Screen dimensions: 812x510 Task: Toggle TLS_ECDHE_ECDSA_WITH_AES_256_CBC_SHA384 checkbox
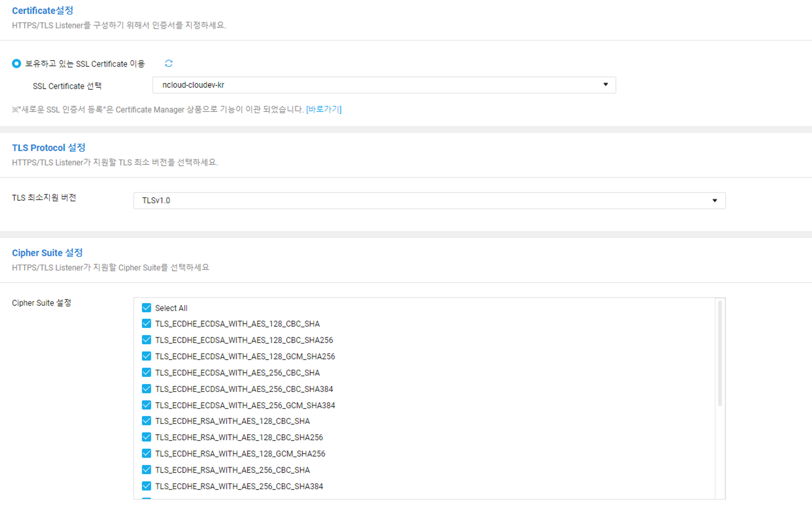tap(147, 389)
